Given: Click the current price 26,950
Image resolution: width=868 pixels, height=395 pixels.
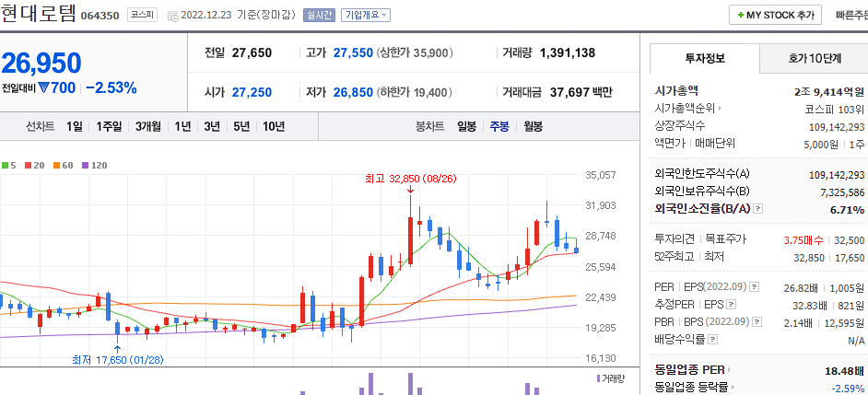Looking at the screenshot, I should point(41,63).
